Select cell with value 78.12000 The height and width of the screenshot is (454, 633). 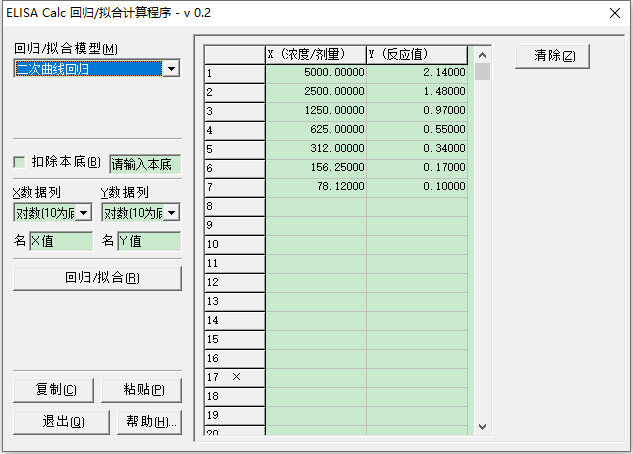pos(316,187)
